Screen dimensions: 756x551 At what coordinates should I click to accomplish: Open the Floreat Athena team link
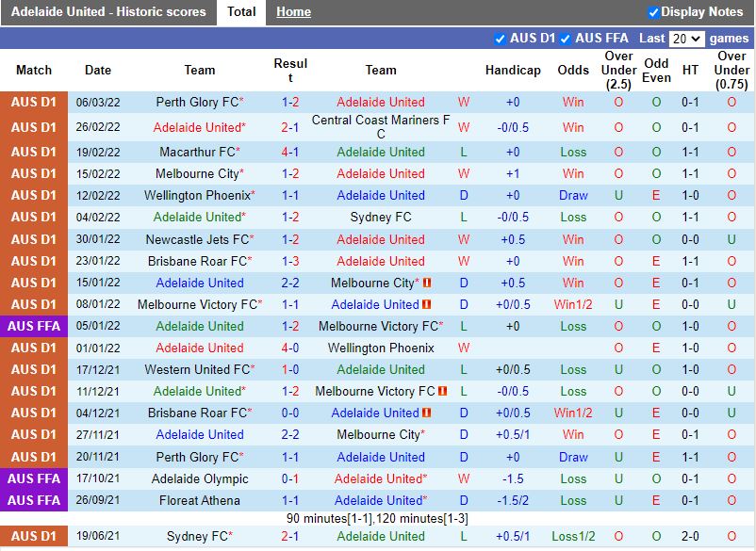point(199,500)
